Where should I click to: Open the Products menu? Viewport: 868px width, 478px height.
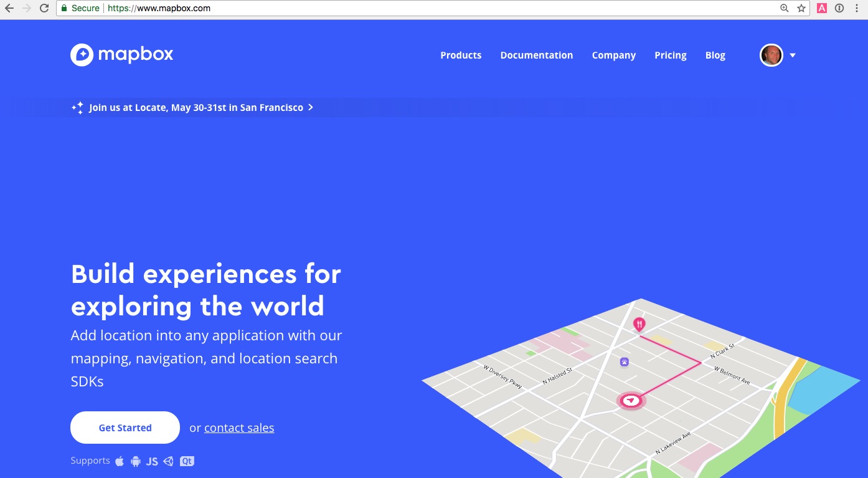[461, 55]
